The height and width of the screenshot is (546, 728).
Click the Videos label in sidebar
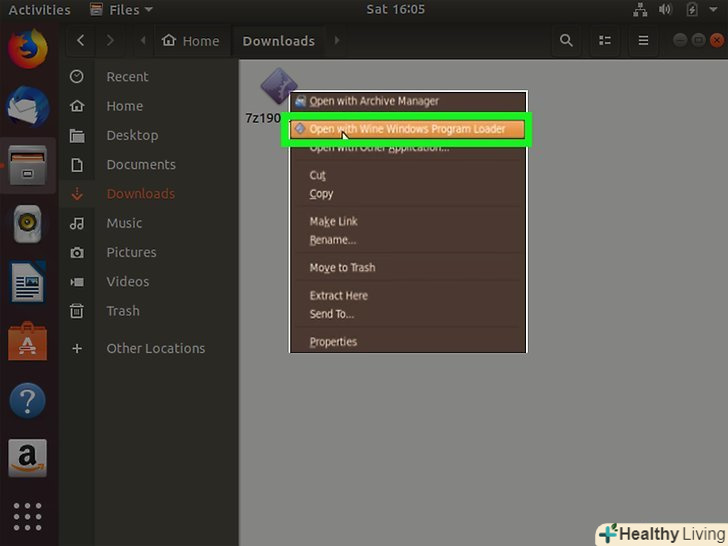click(128, 281)
